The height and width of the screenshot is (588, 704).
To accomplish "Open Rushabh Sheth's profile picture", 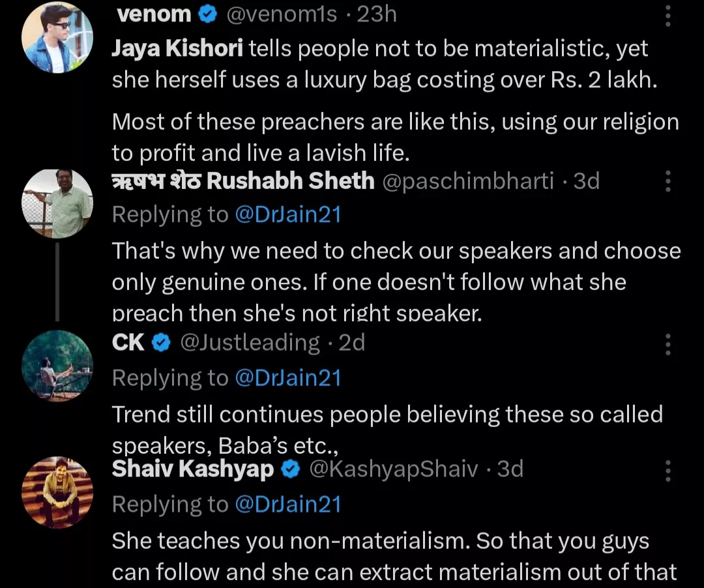I will point(57,204).
